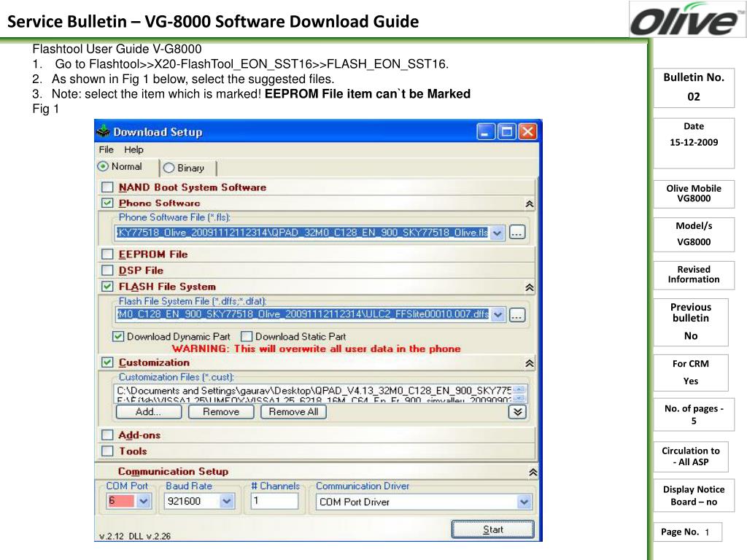Screen dimensions: 747x560
Task: Click the Download Setup title bar icon
Action: tap(102, 131)
